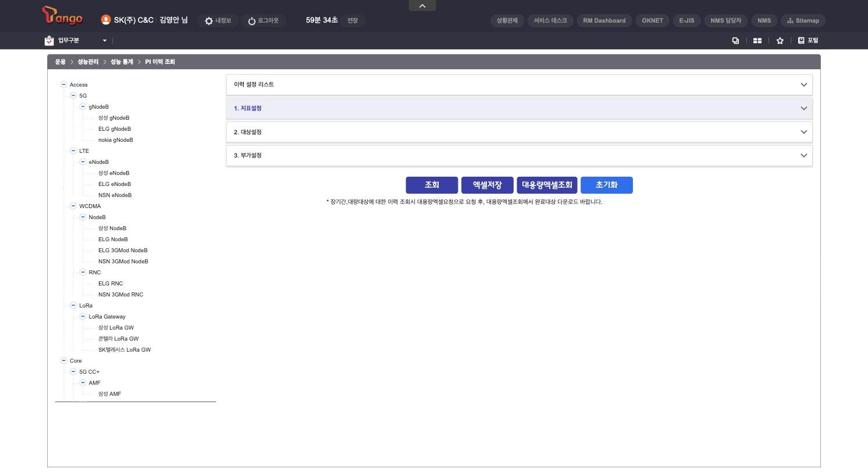The height and width of the screenshot is (472, 868).
Task: Click the 업무구분 clipboard icon
Action: tap(49, 40)
